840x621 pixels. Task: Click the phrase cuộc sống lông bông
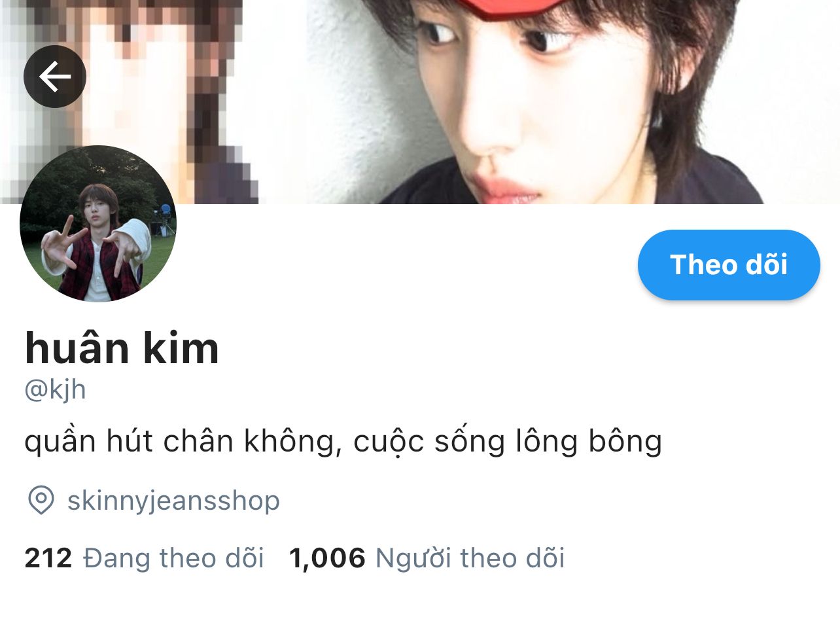click(x=508, y=442)
